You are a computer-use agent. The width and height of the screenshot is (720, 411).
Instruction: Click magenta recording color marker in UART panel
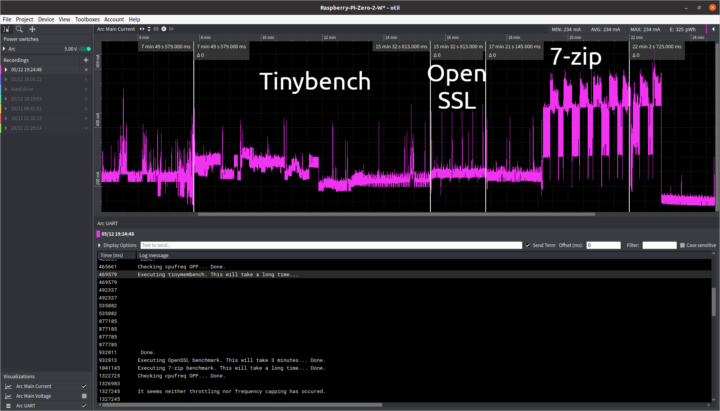98,234
